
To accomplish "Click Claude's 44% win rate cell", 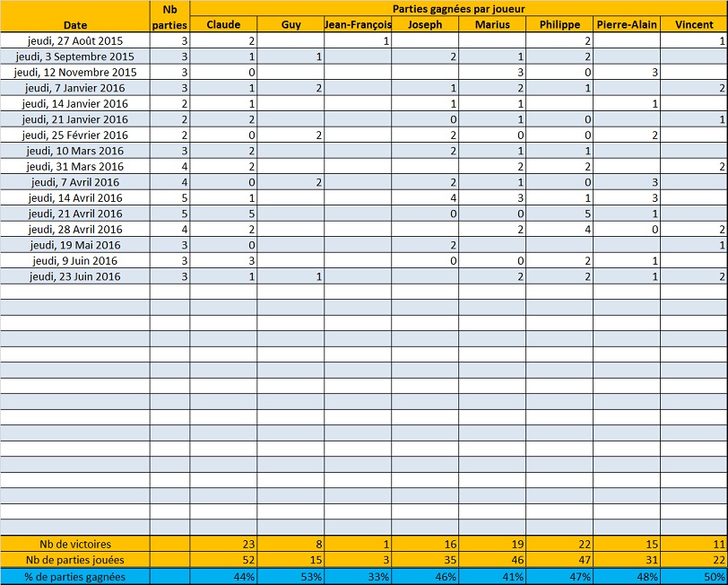I will (223, 577).
